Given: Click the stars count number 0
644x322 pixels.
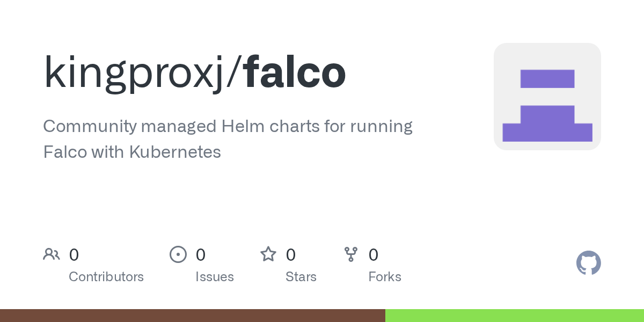Looking at the screenshot, I should click(290, 254).
